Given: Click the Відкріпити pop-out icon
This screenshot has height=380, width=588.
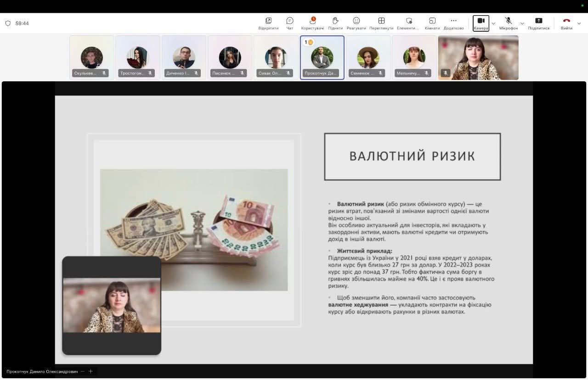Looking at the screenshot, I should pyautogui.click(x=268, y=21).
